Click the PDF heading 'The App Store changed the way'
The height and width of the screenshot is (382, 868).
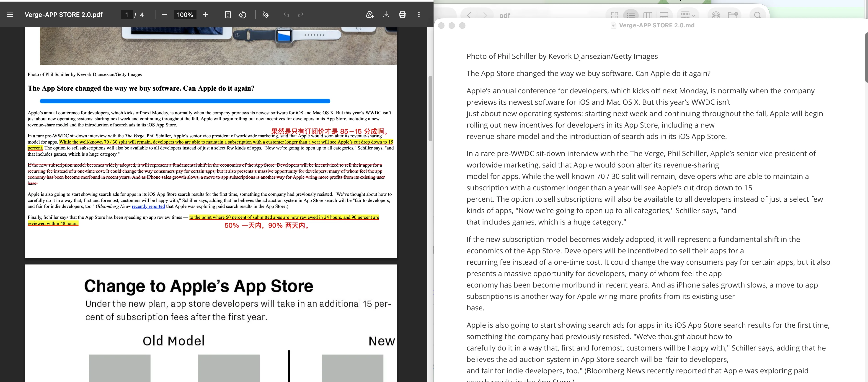[141, 88]
